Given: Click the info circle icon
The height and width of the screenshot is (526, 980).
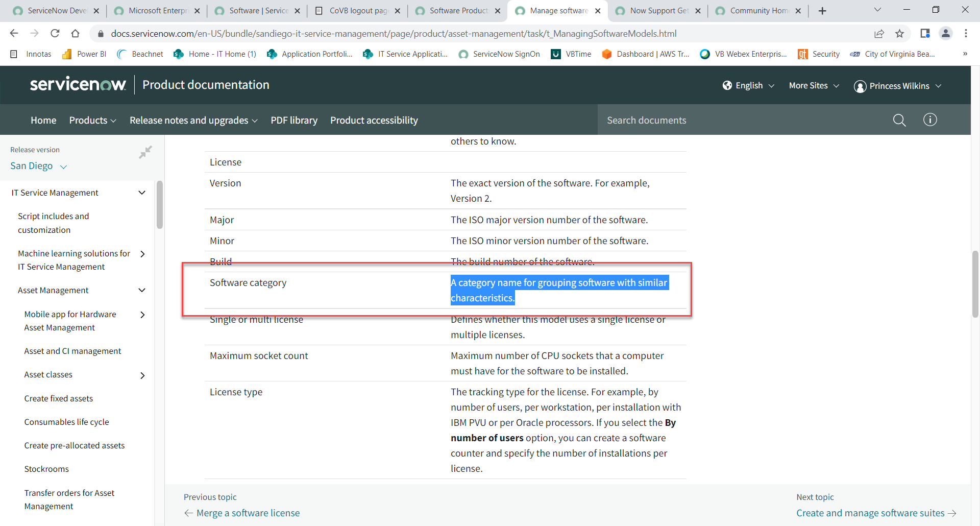Looking at the screenshot, I should click(930, 119).
